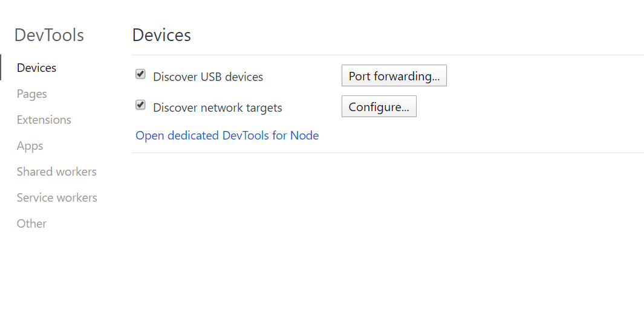
Task: Click the "Discover USB devices" label text
Action: [208, 77]
